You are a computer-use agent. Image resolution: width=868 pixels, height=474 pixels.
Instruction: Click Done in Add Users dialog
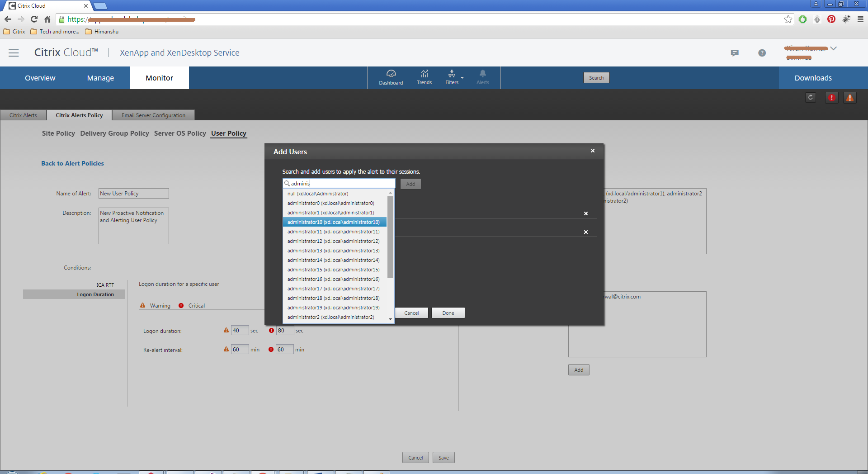tap(448, 313)
